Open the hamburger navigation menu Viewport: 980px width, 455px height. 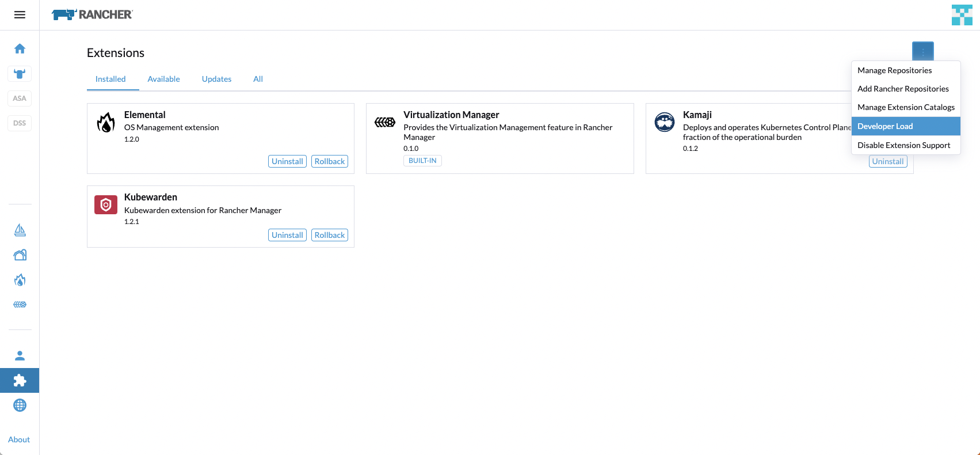[20, 15]
